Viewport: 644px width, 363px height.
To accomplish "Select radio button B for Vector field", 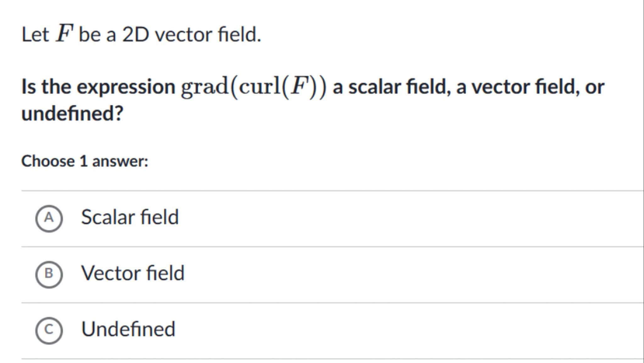I will pyautogui.click(x=49, y=274).
